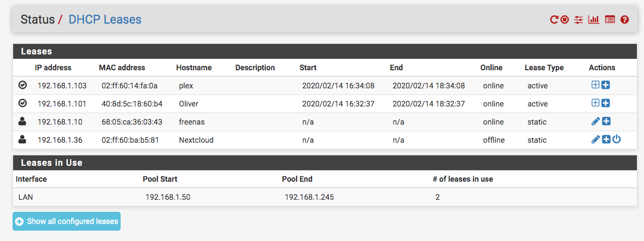Add static mapping for plex lease
The image size is (644, 241).
[x=596, y=85]
